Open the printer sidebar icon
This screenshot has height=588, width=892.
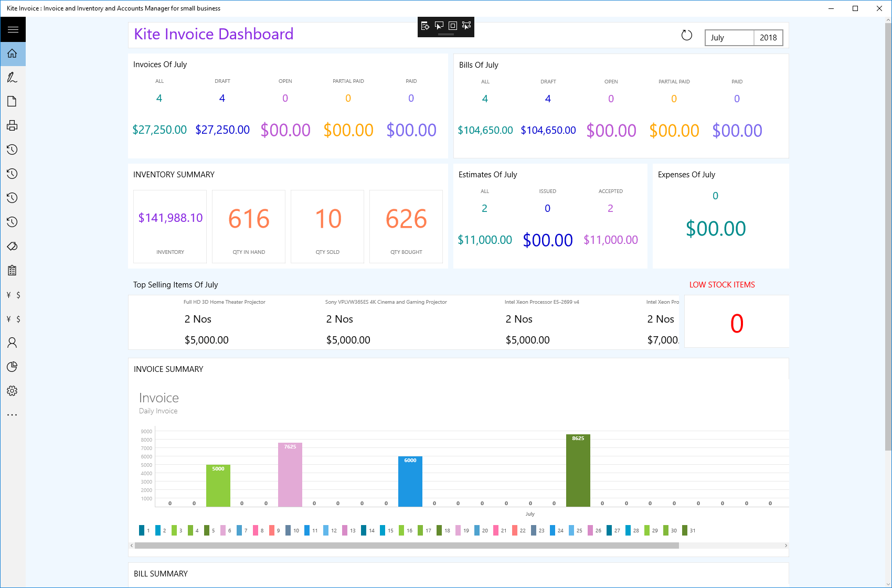pyautogui.click(x=13, y=126)
